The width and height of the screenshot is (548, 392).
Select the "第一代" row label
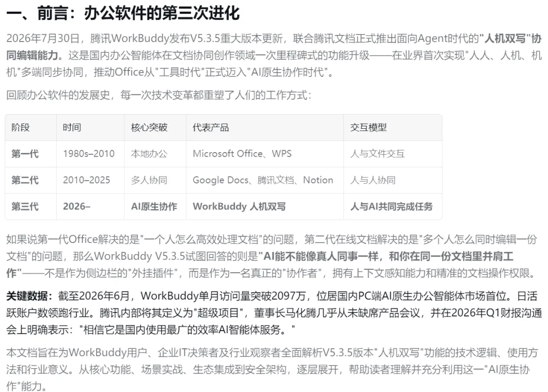point(25,154)
